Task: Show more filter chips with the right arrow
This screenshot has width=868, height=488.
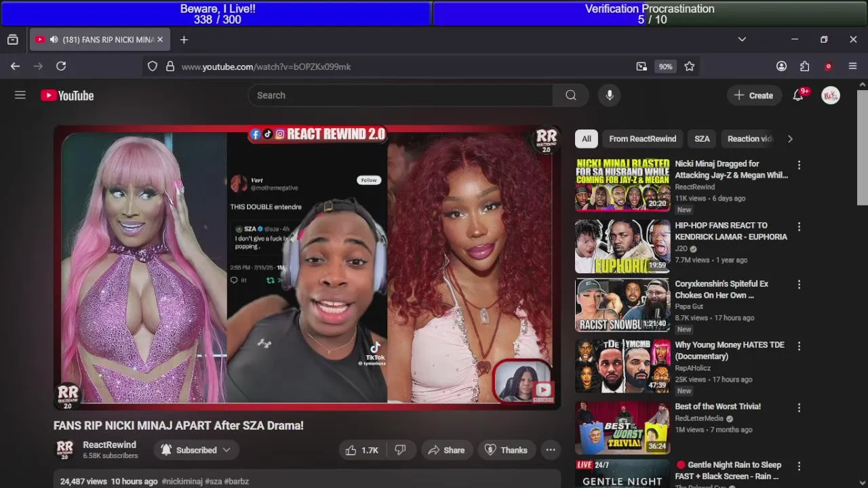Action: pos(789,139)
